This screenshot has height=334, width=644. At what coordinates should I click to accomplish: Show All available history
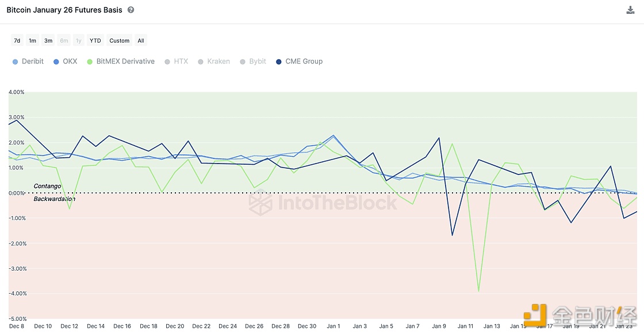point(141,40)
